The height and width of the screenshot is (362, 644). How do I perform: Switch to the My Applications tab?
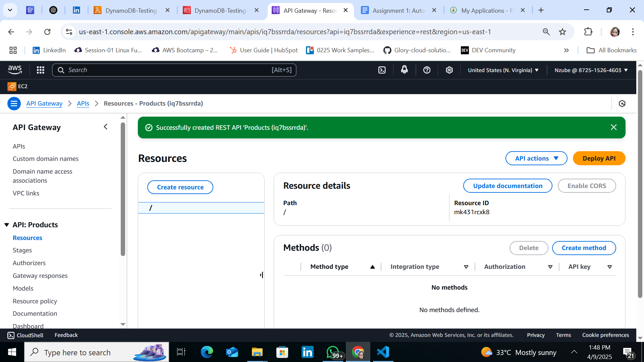[487, 10]
